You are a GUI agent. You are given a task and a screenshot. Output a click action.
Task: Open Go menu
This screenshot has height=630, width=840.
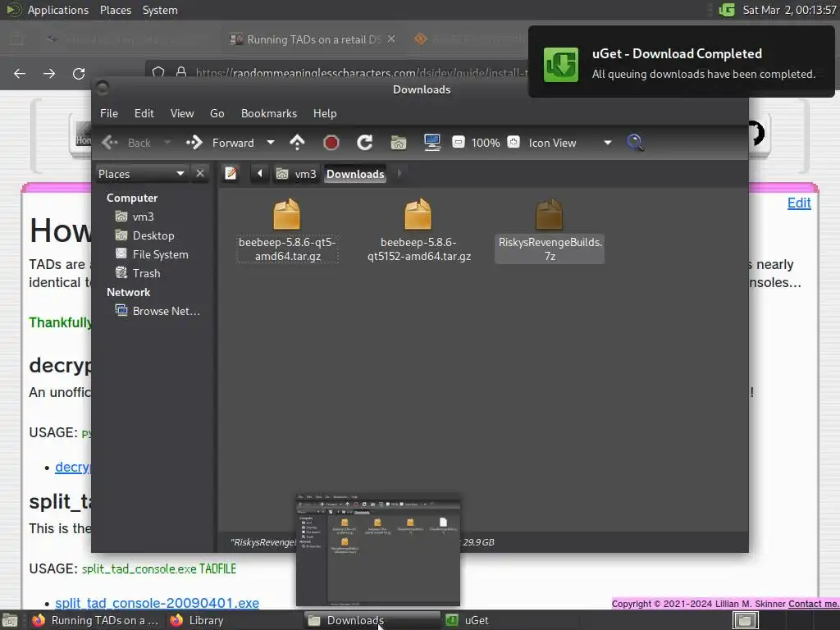pos(217,113)
